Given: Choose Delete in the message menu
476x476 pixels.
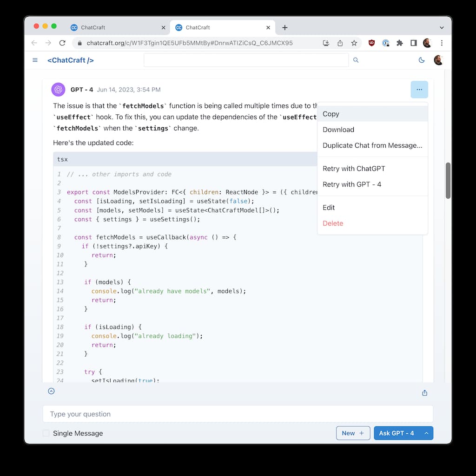Looking at the screenshot, I should tap(372, 223).
